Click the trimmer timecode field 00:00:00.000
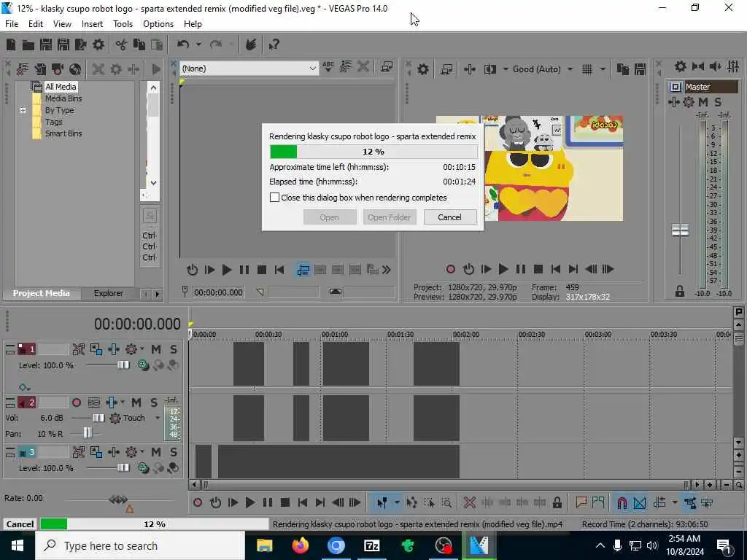 click(x=218, y=292)
